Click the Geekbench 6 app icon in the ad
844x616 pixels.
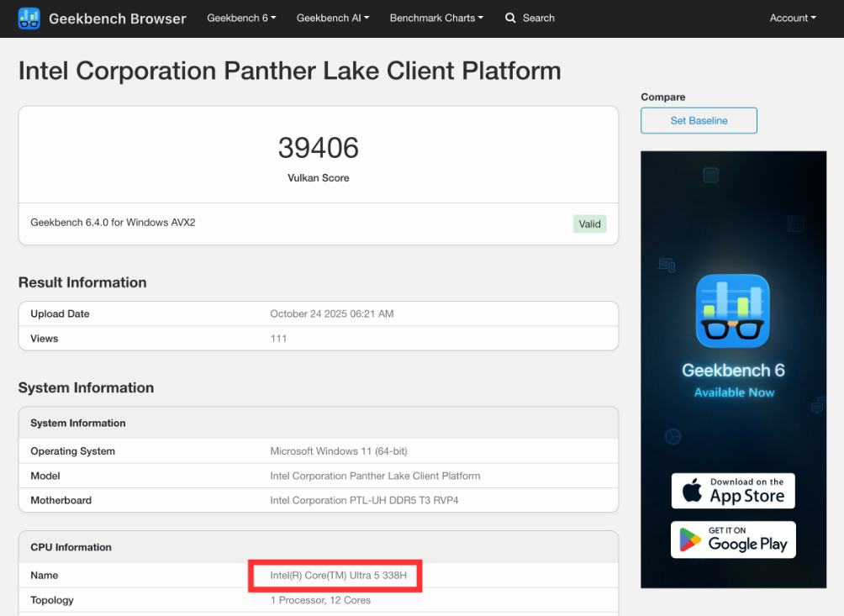(x=732, y=311)
